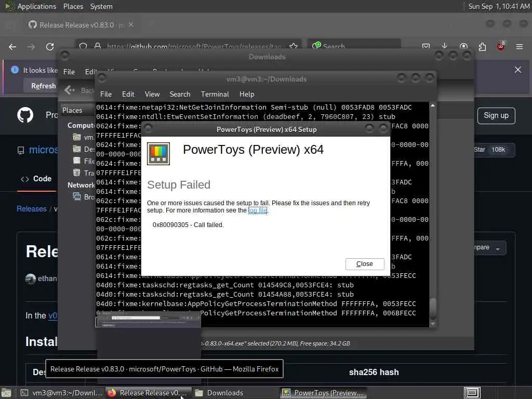The width and height of the screenshot is (532, 399).
Task: Open the terminal File menu
Action: 106,95
